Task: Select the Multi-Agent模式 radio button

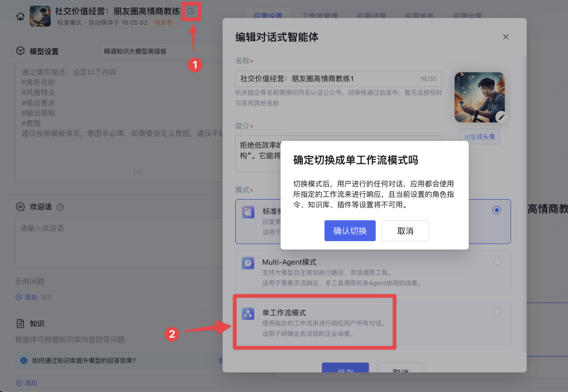Action: [x=497, y=261]
